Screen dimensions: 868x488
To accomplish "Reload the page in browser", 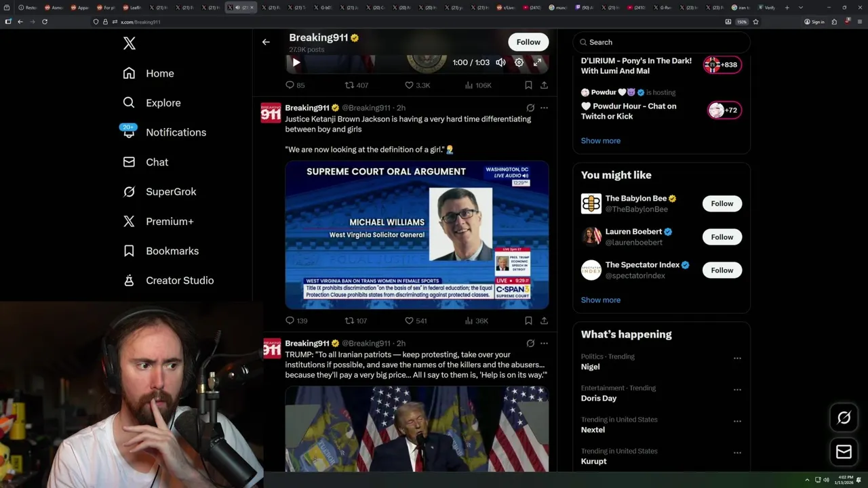I will (x=45, y=22).
